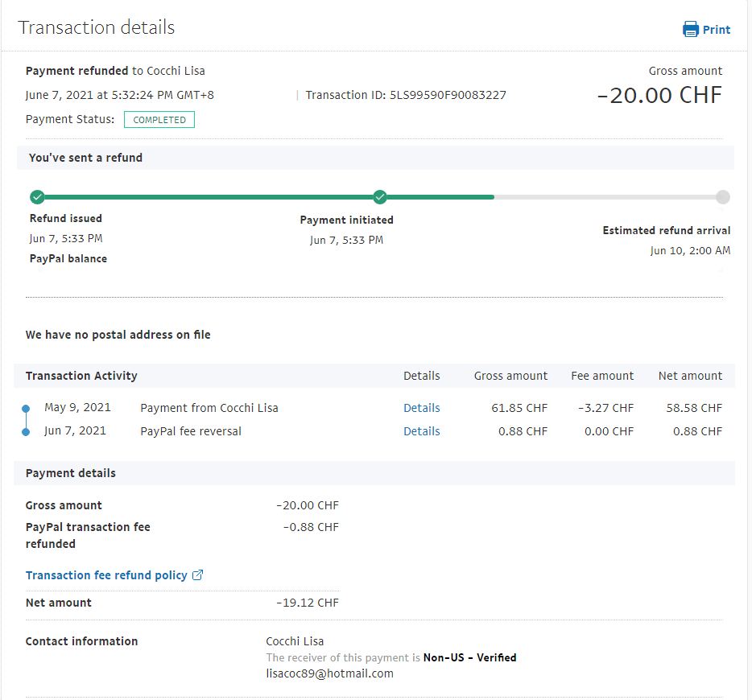Viewport: 752px width, 700px height.
Task: Click the Non-US - Verified status text
Action: (469, 657)
